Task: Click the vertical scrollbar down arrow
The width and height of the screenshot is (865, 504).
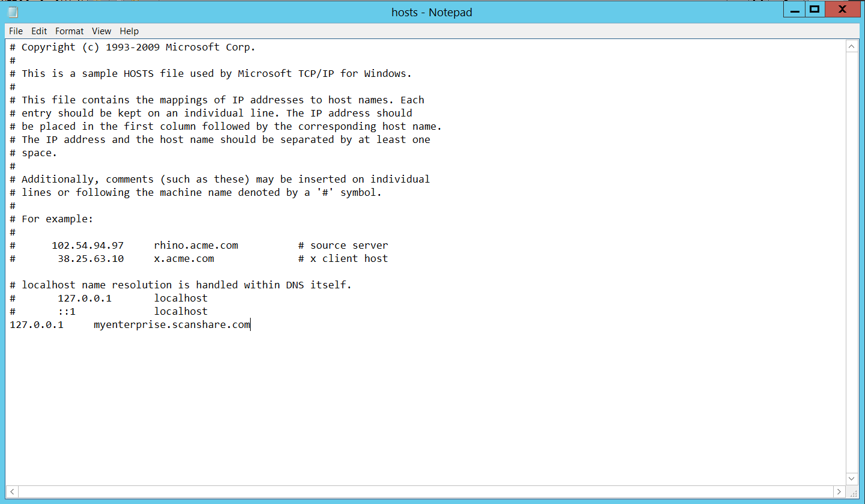Action: pyautogui.click(x=852, y=478)
